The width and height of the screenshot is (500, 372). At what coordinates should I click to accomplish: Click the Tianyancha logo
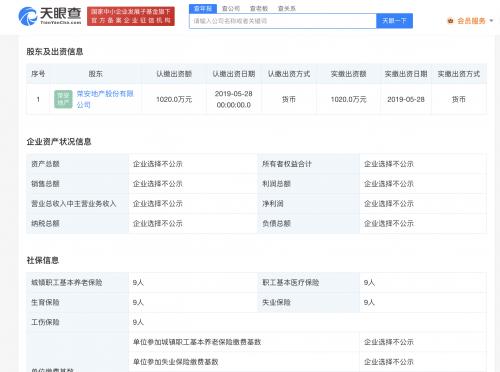click(x=50, y=16)
